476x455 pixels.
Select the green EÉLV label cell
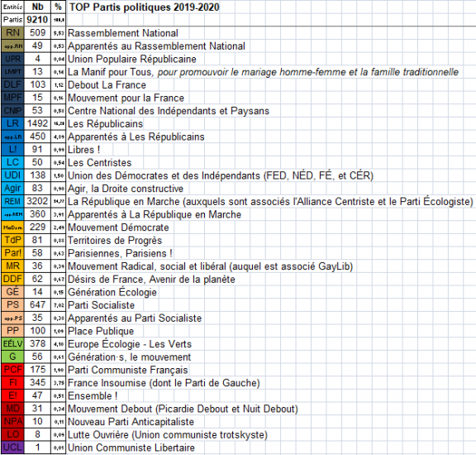tap(12, 344)
